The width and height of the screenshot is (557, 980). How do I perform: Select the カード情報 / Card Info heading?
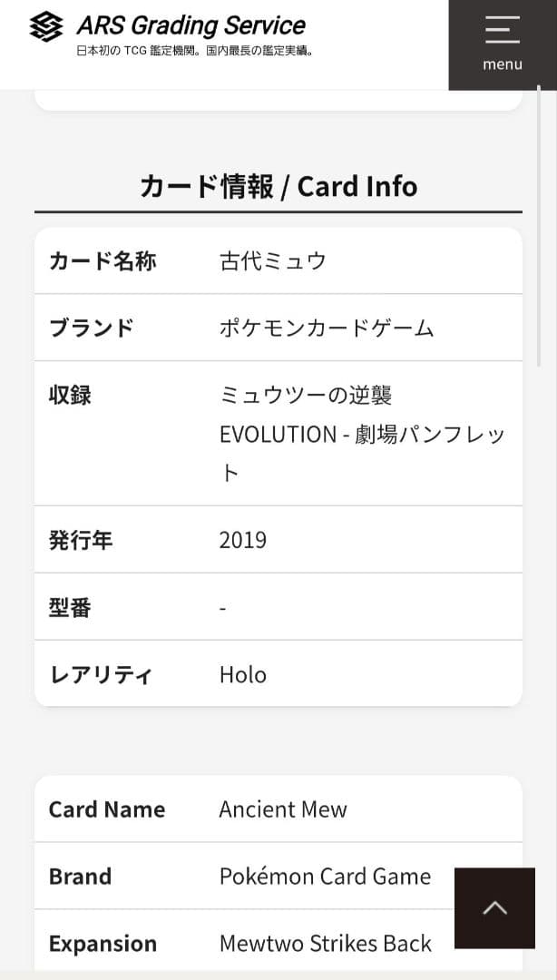(x=278, y=186)
